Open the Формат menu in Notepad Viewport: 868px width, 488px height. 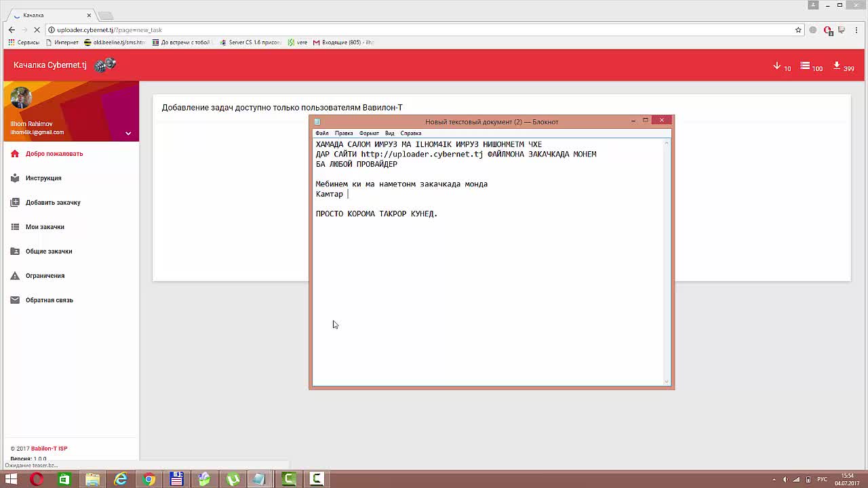[x=369, y=134]
